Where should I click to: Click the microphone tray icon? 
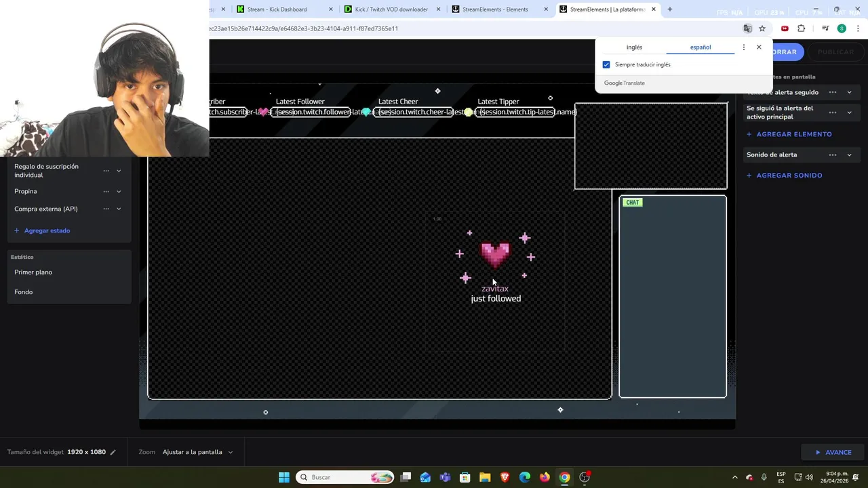tap(764, 477)
